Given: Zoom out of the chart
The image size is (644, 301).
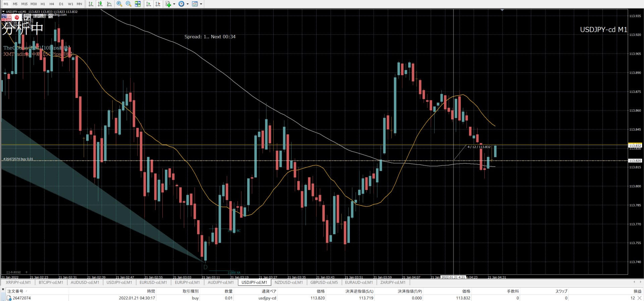Looking at the screenshot, I should tap(128, 4).
